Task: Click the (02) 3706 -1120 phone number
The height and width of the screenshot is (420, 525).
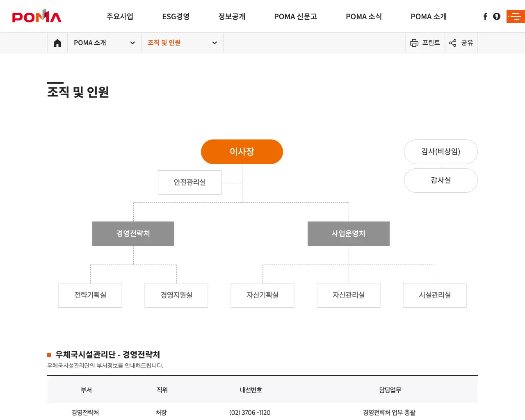Action: (250, 413)
